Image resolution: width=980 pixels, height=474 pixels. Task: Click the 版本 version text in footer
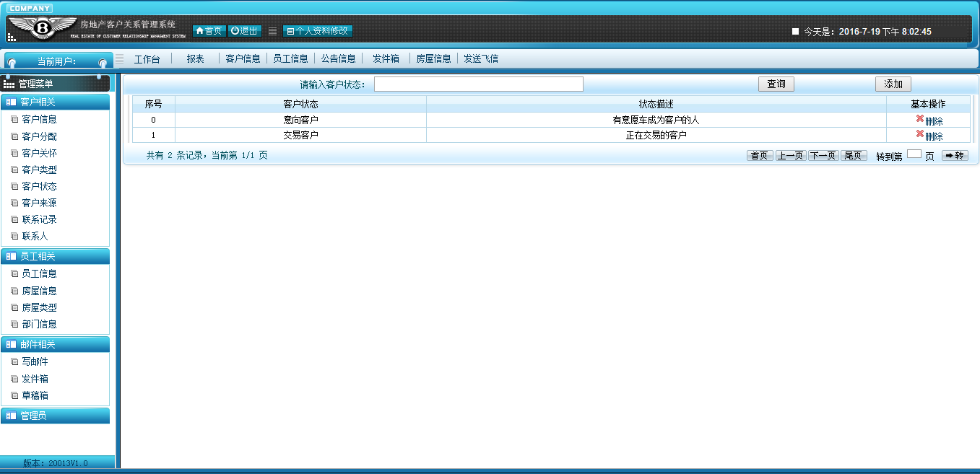56,463
